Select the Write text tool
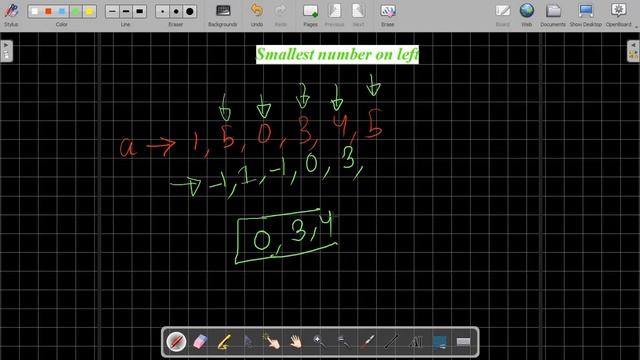640x360 pixels. [415, 342]
